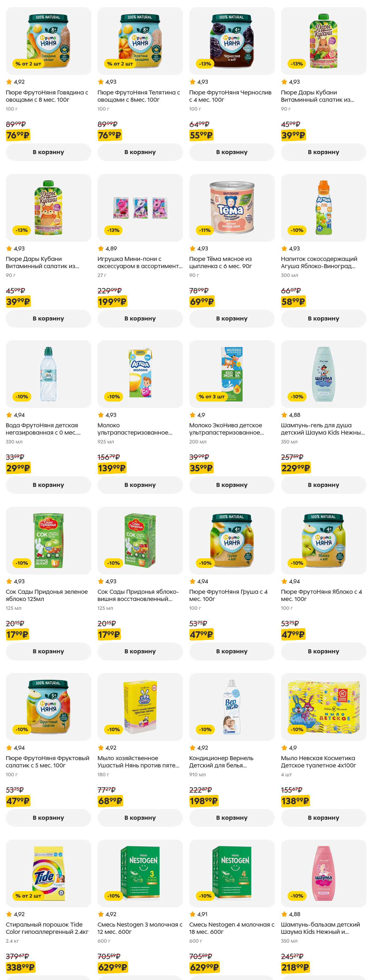Image resolution: width=368 pixels, height=980 pixels.
Task: Open the Невская Косметика soap pack image
Action: tap(323, 706)
